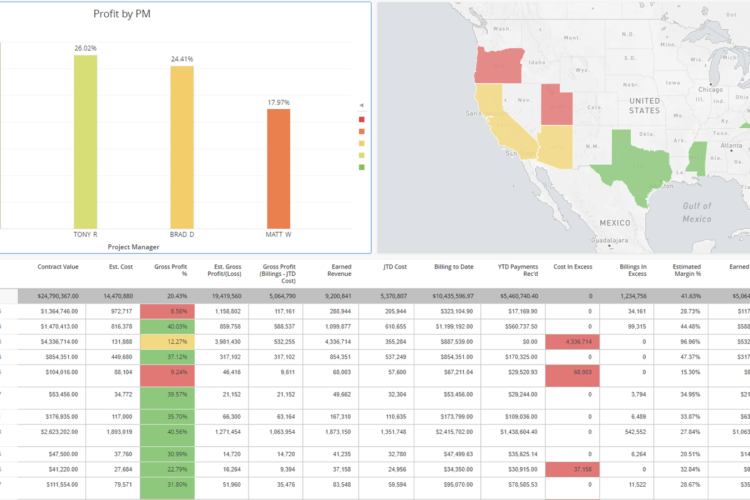Click the BRAD D profit bar
750x500 pixels.
click(x=182, y=147)
